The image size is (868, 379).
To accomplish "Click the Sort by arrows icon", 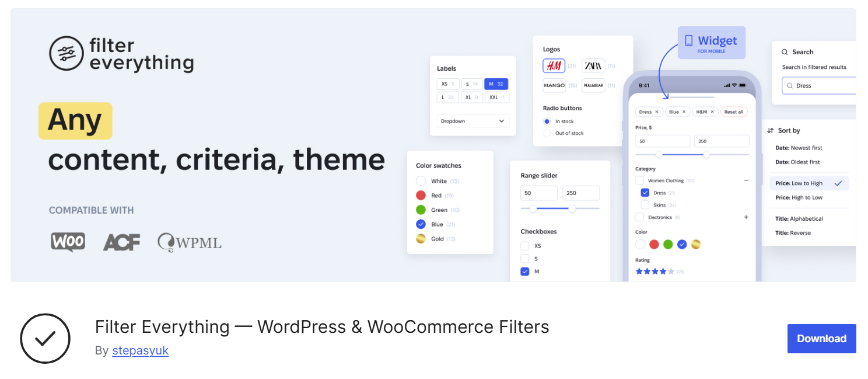I will pos(771,131).
